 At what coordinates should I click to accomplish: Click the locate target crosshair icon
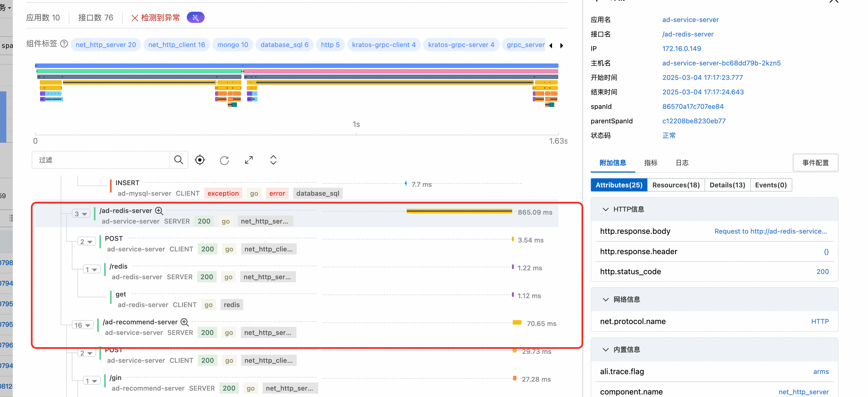pos(200,160)
